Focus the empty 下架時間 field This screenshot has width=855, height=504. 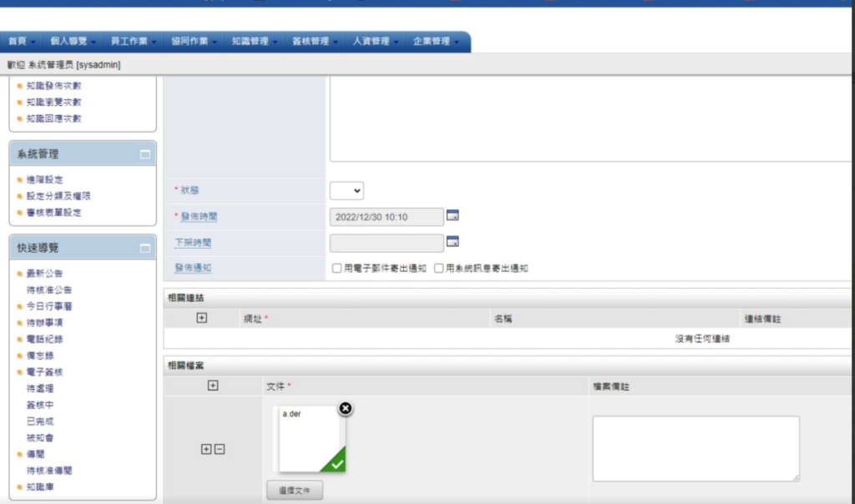(387, 243)
